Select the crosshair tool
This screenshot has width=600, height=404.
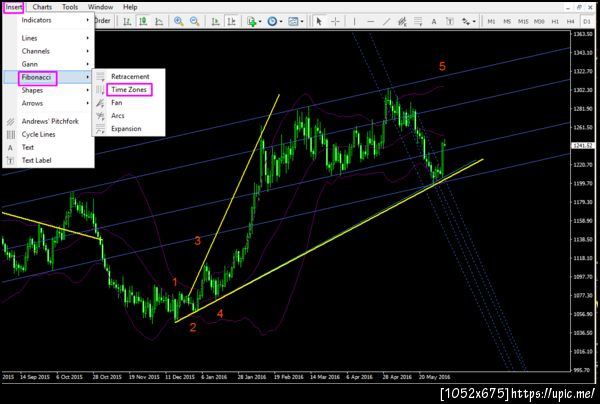[335, 21]
